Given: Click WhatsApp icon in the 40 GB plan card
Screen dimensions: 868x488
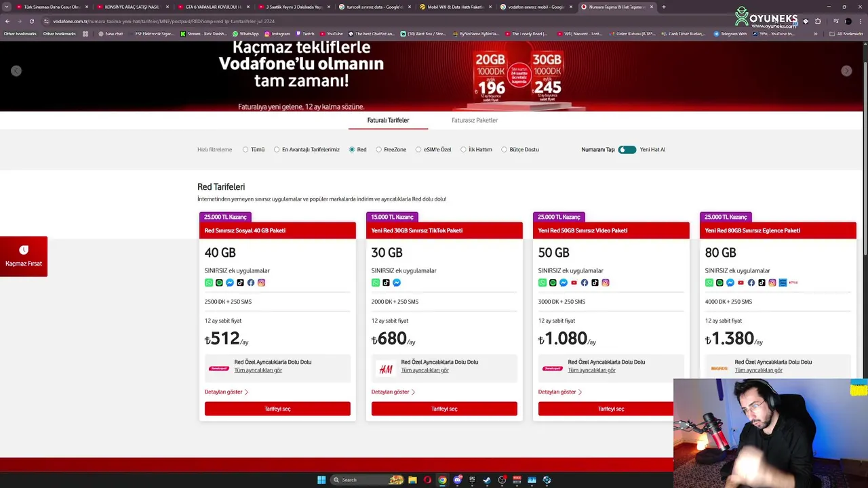Looking at the screenshot, I should click(x=209, y=283).
